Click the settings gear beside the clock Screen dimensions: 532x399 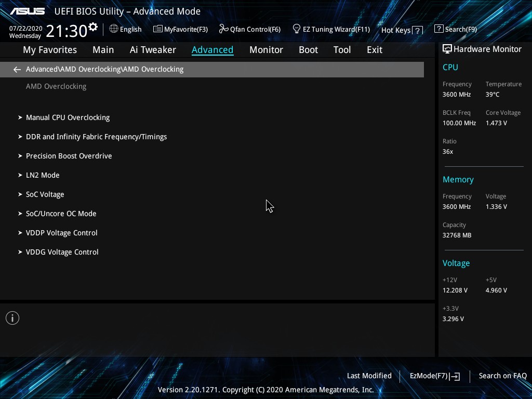[93, 27]
